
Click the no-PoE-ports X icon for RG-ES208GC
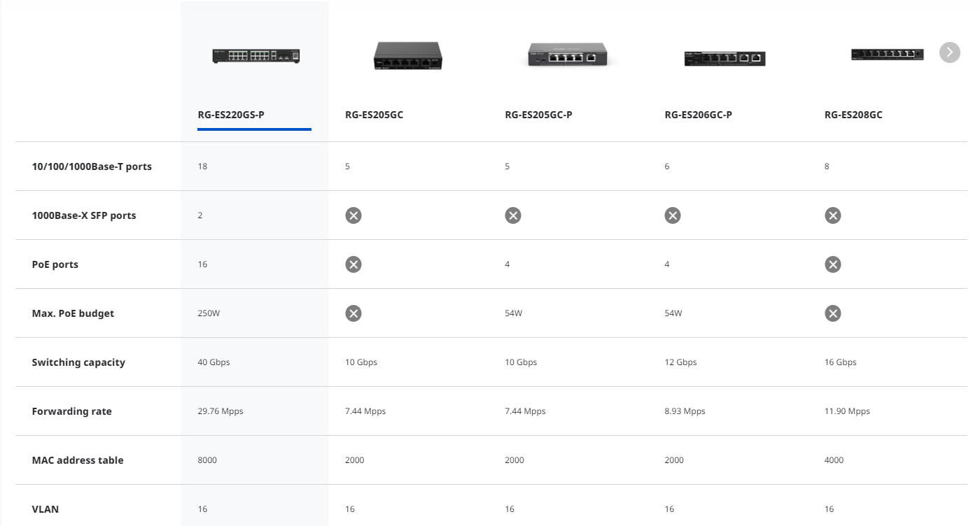tap(832, 264)
